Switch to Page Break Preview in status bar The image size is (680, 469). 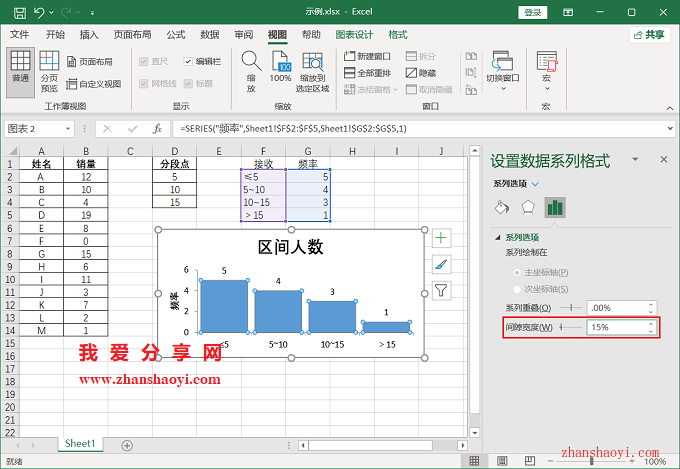[529, 461]
